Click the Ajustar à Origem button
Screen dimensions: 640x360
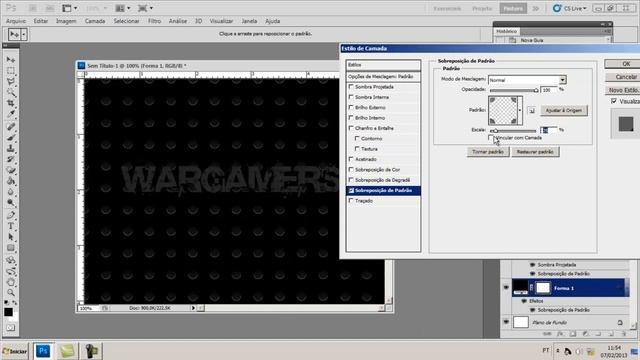pyautogui.click(x=564, y=110)
